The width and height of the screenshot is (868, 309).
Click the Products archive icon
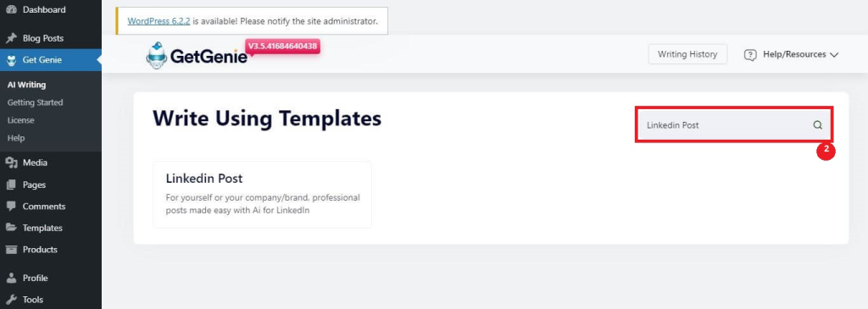point(11,249)
